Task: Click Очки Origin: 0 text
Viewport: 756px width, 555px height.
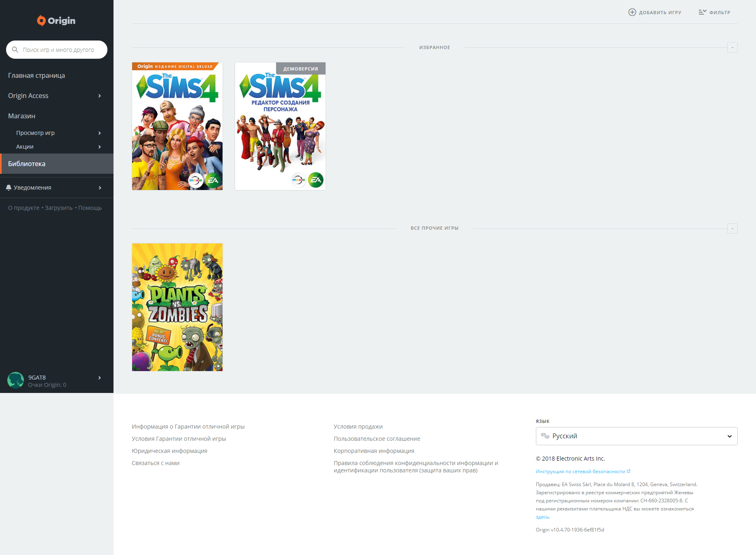Action: point(47,385)
